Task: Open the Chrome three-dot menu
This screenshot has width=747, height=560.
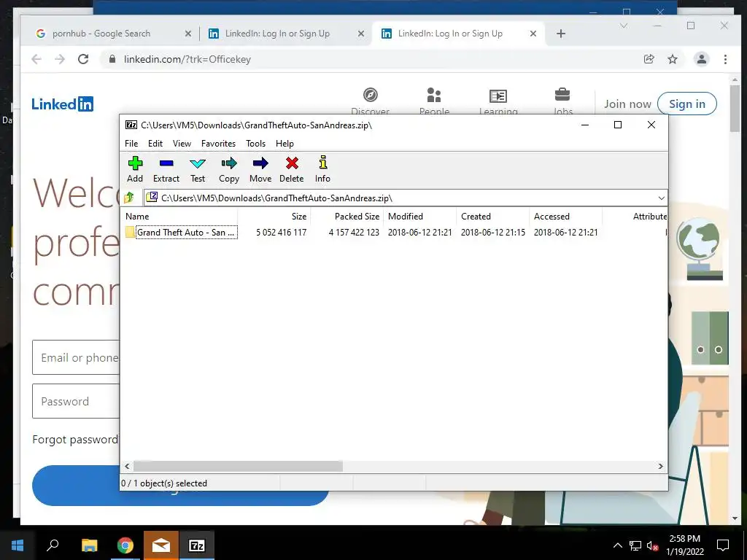Action: click(x=725, y=59)
